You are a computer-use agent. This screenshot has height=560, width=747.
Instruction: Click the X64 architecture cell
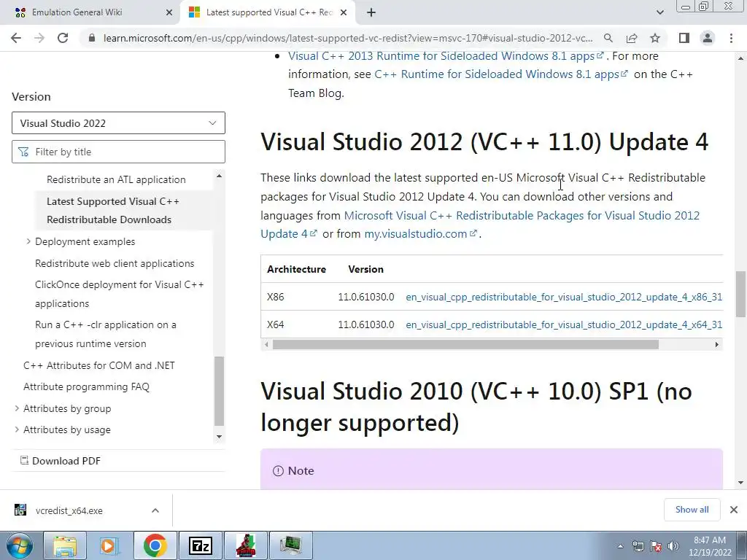pos(275,324)
